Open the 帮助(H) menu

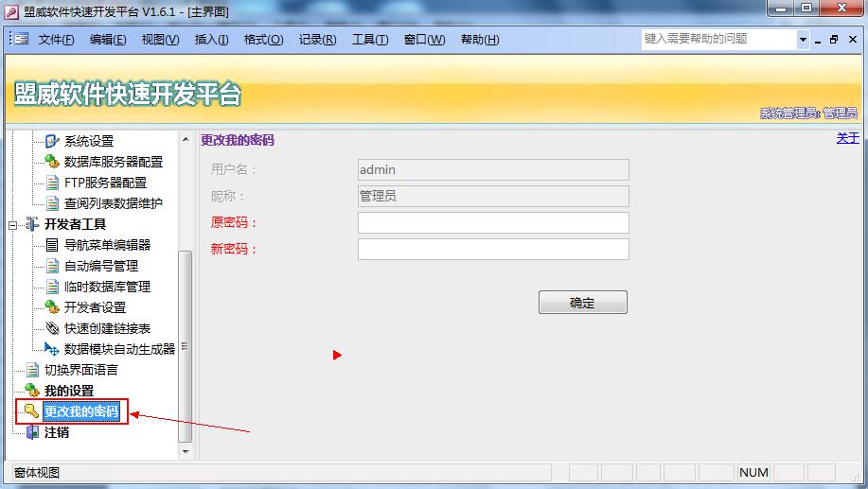coord(479,40)
